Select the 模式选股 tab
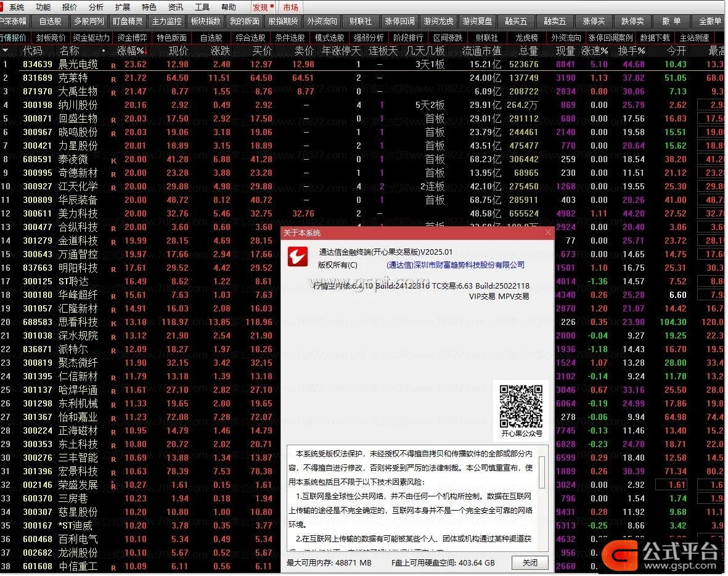 (x=329, y=38)
